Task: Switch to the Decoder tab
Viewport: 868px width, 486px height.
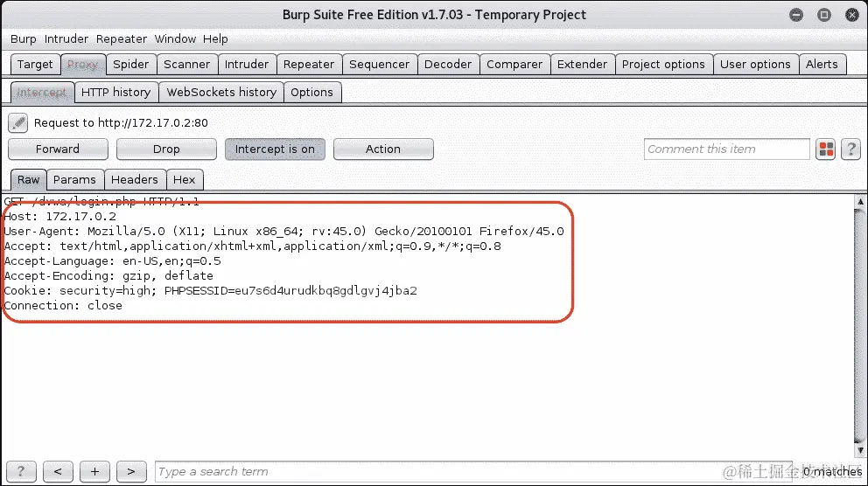Action: click(x=448, y=64)
